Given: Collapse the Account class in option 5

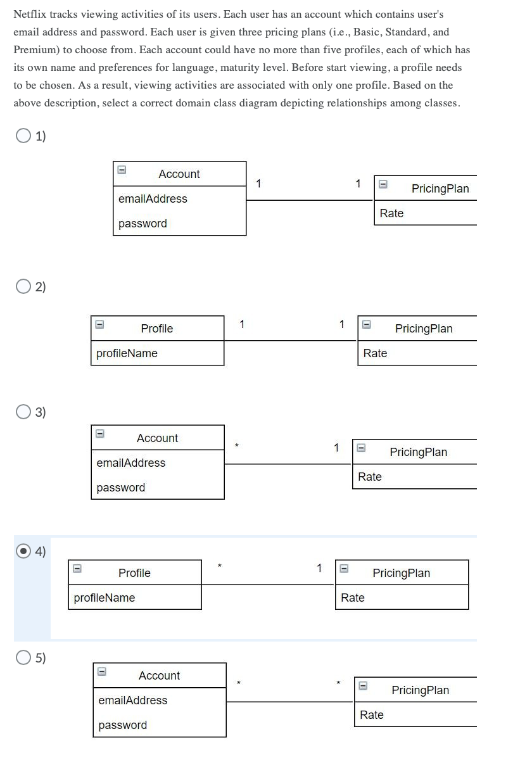Looking at the screenshot, I should point(101,670).
